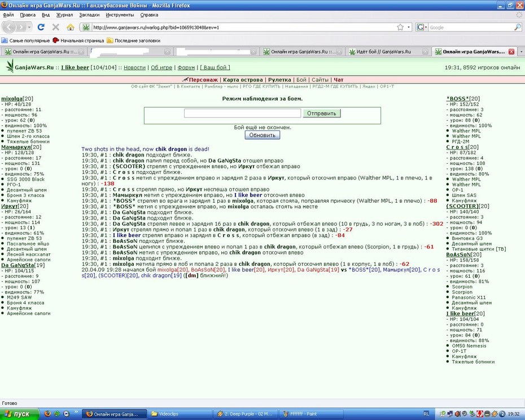This screenshot has height=420, width=525.
Task: Open the Закладки menu
Action: (89, 15)
